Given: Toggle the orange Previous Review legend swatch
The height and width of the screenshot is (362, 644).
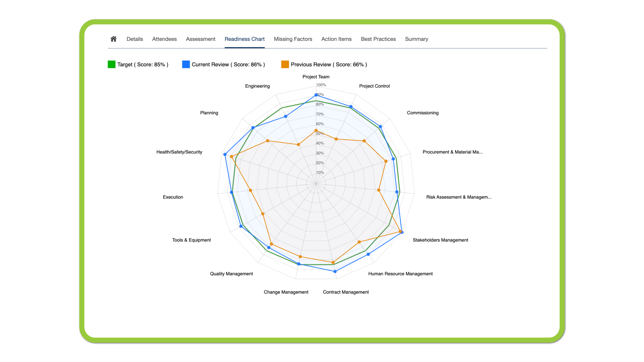Looking at the screenshot, I should [x=285, y=64].
